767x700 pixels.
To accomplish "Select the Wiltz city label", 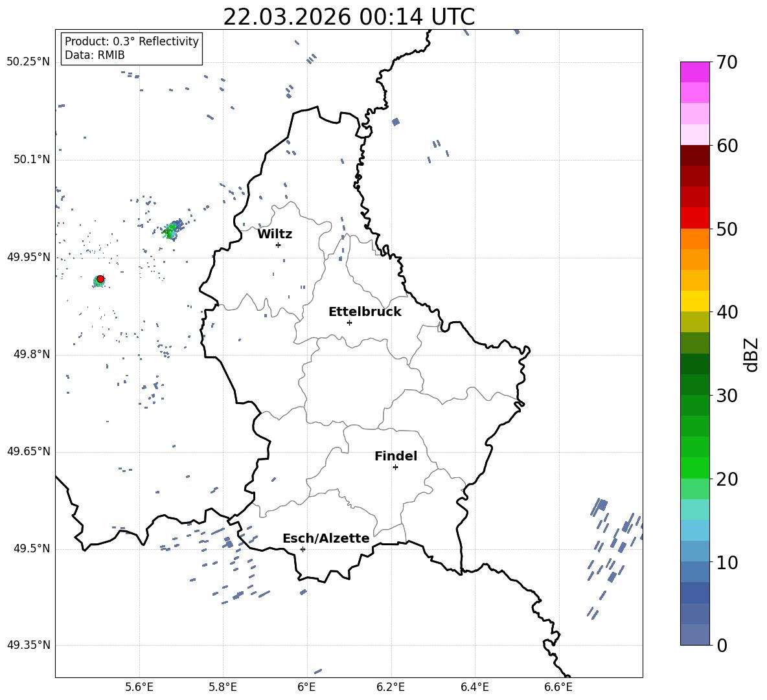I will point(275,234).
